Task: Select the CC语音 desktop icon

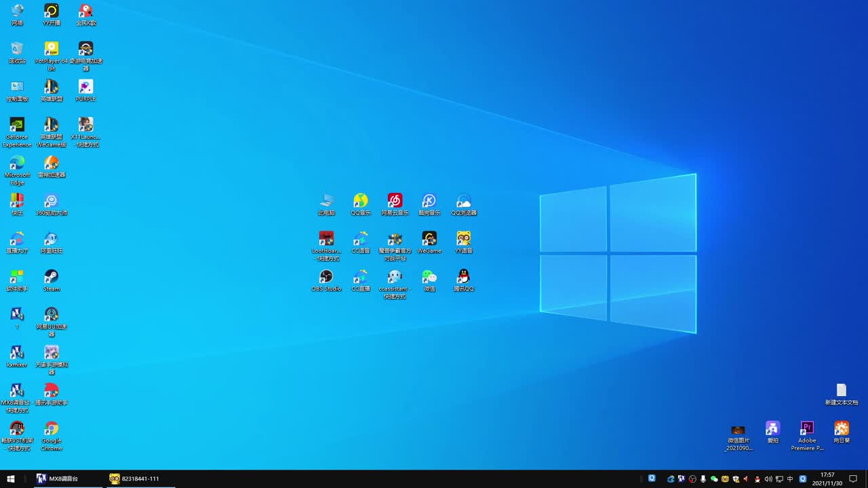Action: [361, 243]
